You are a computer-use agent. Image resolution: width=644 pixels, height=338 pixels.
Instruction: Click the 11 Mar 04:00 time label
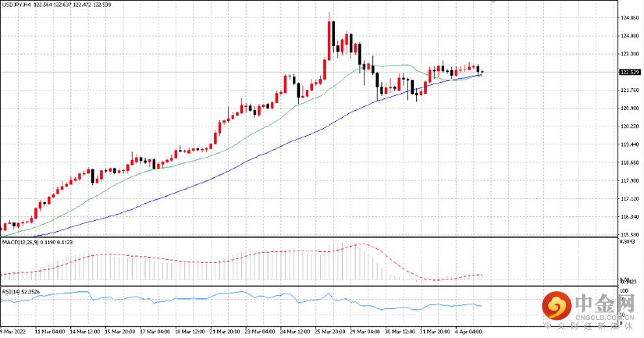[x=49, y=331]
